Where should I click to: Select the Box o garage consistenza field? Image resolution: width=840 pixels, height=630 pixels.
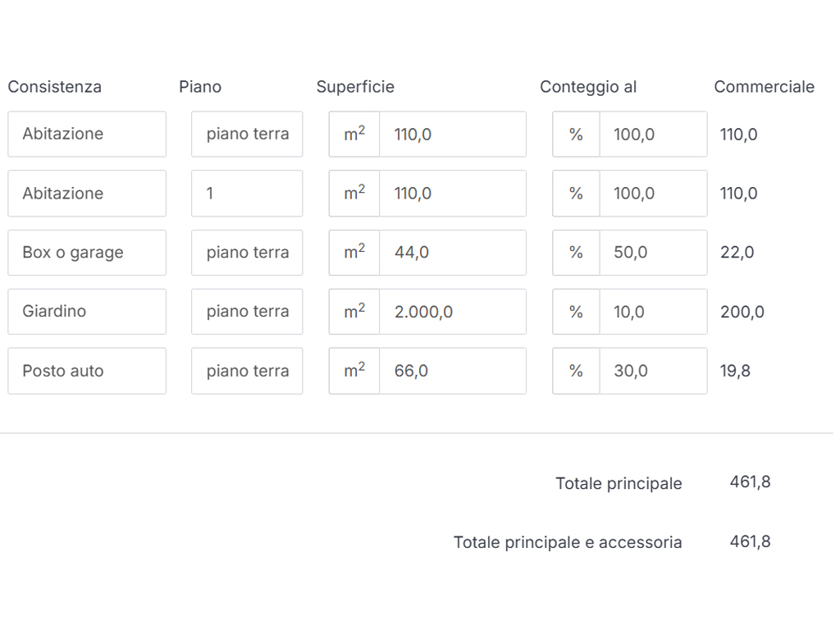[x=87, y=253]
